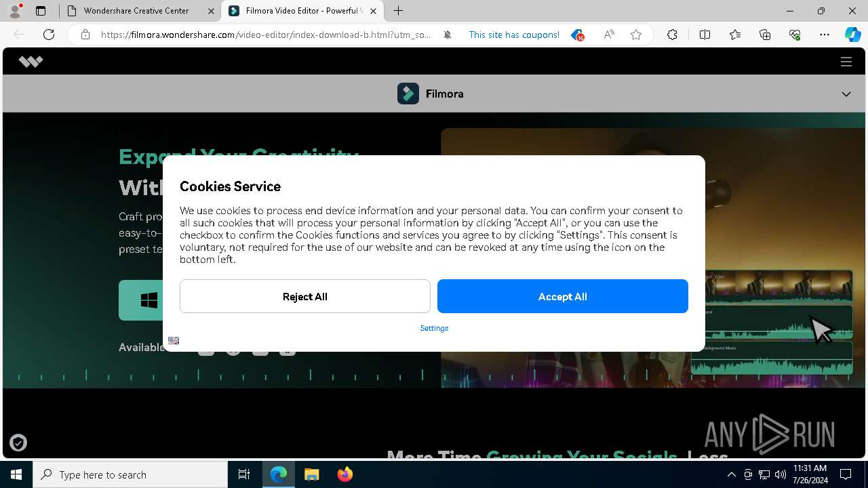Expand the Filmora navigation chevron

point(846,94)
